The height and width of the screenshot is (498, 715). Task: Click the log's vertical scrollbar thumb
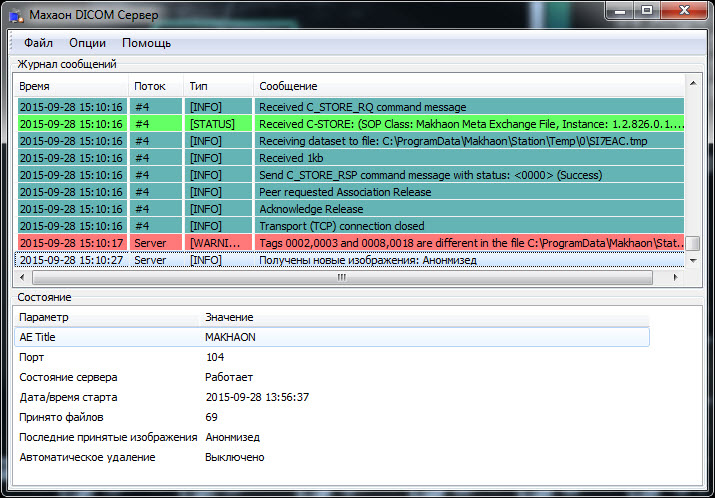(693, 243)
